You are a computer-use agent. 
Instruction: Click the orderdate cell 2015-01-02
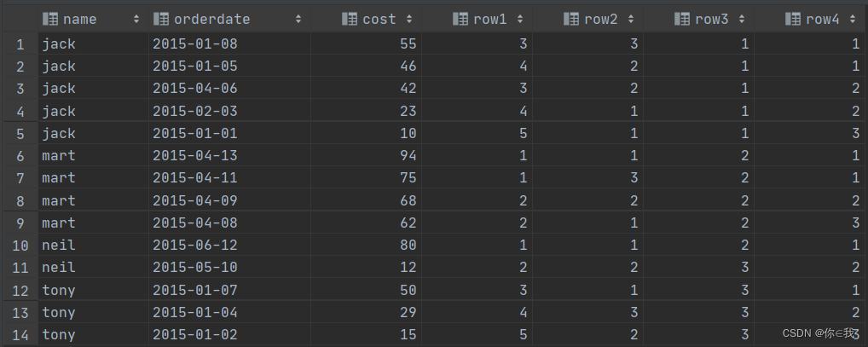click(x=229, y=334)
